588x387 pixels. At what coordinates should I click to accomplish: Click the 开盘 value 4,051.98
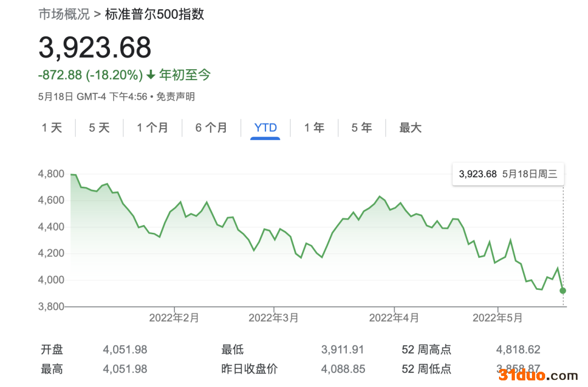(x=125, y=350)
